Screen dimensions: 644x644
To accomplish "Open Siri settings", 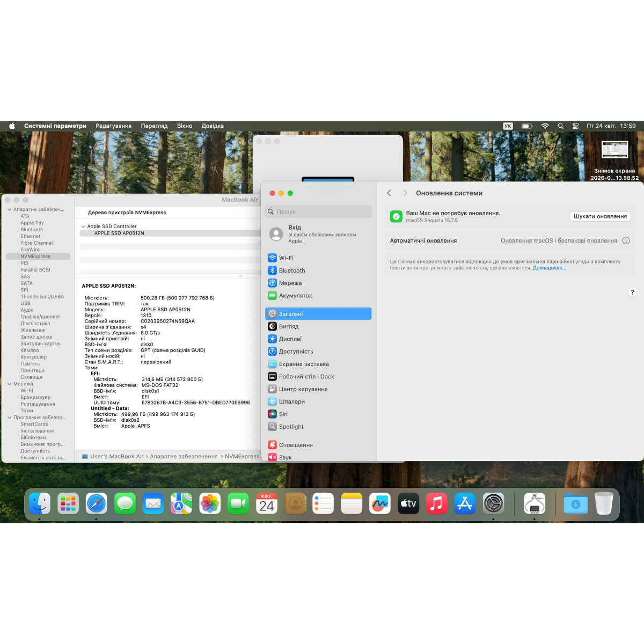I will click(318, 414).
